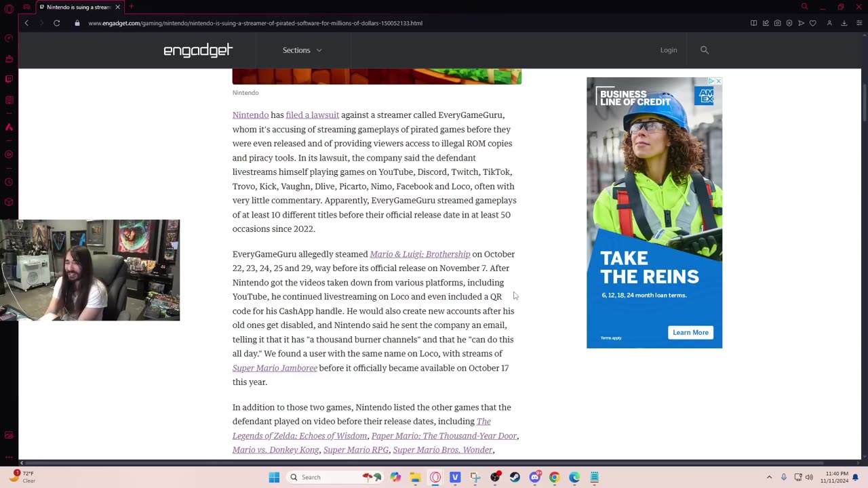Go back to the previous page

(26, 23)
